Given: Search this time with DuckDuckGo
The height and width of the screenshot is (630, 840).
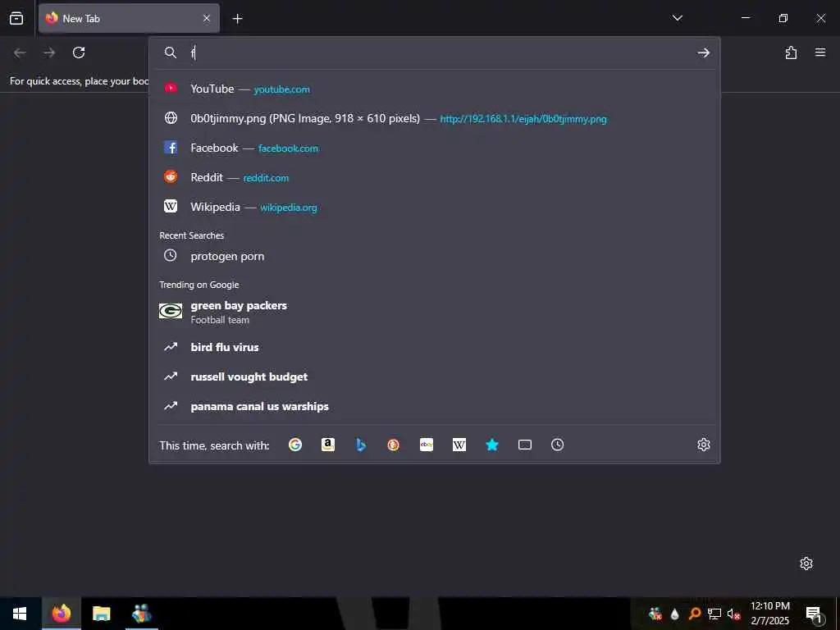Looking at the screenshot, I should pos(393,445).
